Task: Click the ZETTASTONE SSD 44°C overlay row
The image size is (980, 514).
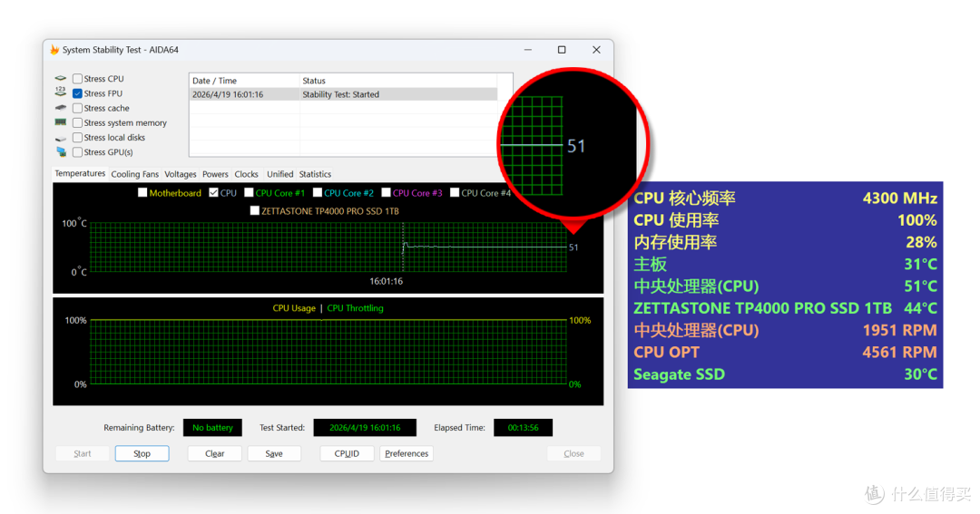Action: (x=785, y=308)
